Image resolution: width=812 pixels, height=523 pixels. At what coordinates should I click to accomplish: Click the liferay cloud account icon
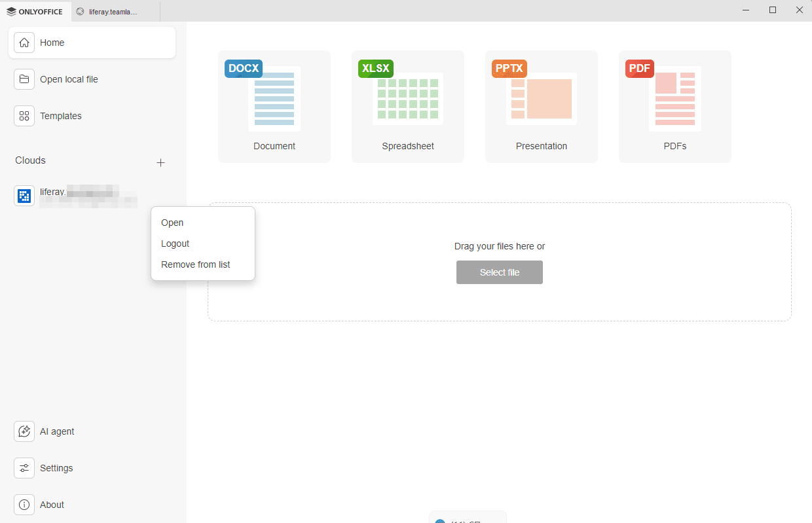pyautogui.click(x=24, y=196)
